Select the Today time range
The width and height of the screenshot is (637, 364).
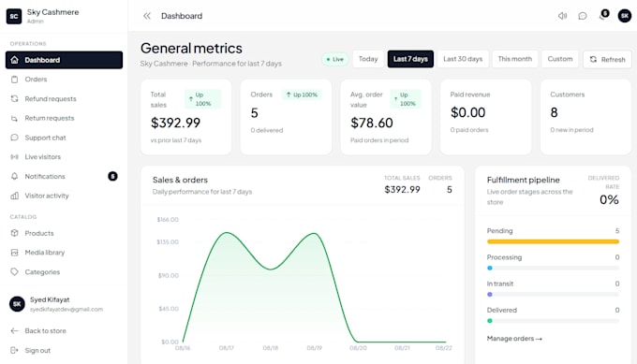[368, 59]
